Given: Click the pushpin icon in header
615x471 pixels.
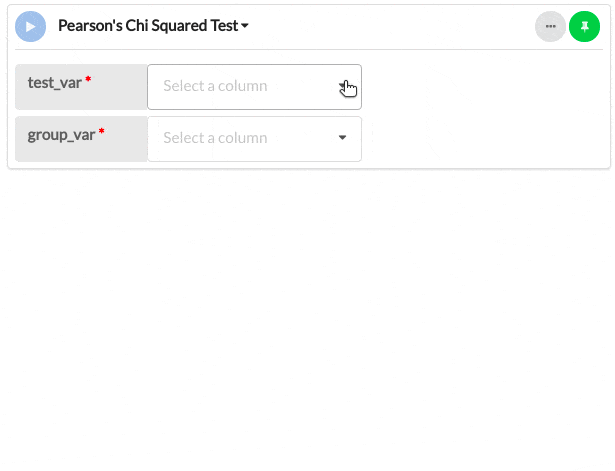Looking at the screenshot, I should click(x=584, y=26).
